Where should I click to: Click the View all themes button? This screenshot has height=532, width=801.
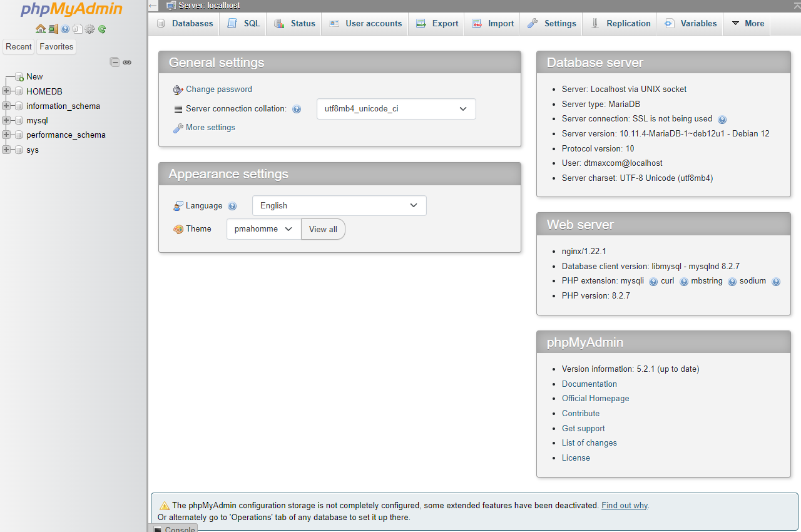[323, 229]
